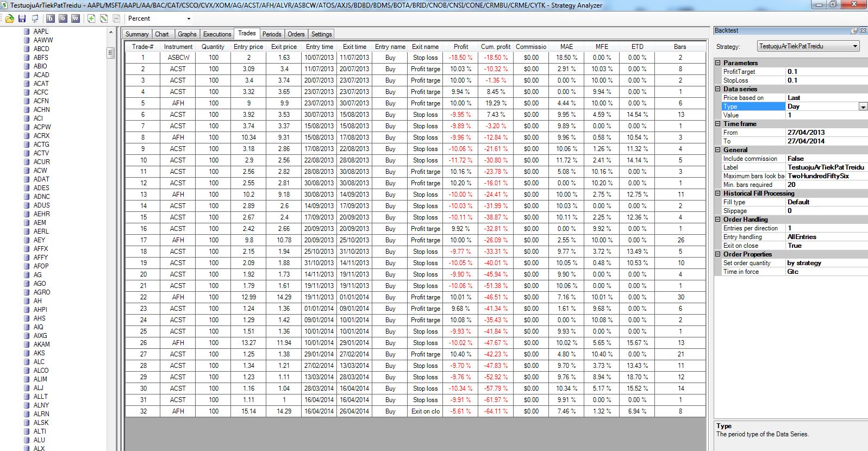Select ADUS in the instrument list
This screenshot has width=868, height=451.
tap(41, 205)
